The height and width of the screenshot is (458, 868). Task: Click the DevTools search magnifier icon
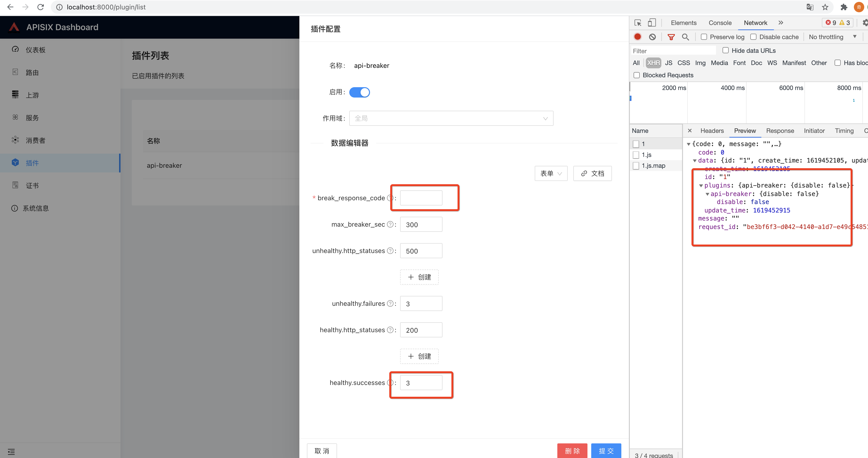point(685,37)
